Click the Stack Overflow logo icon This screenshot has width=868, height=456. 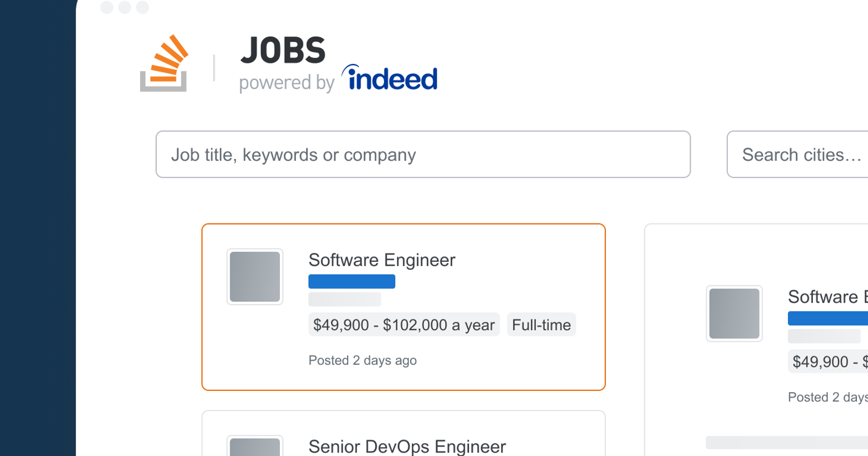(164, 63)
